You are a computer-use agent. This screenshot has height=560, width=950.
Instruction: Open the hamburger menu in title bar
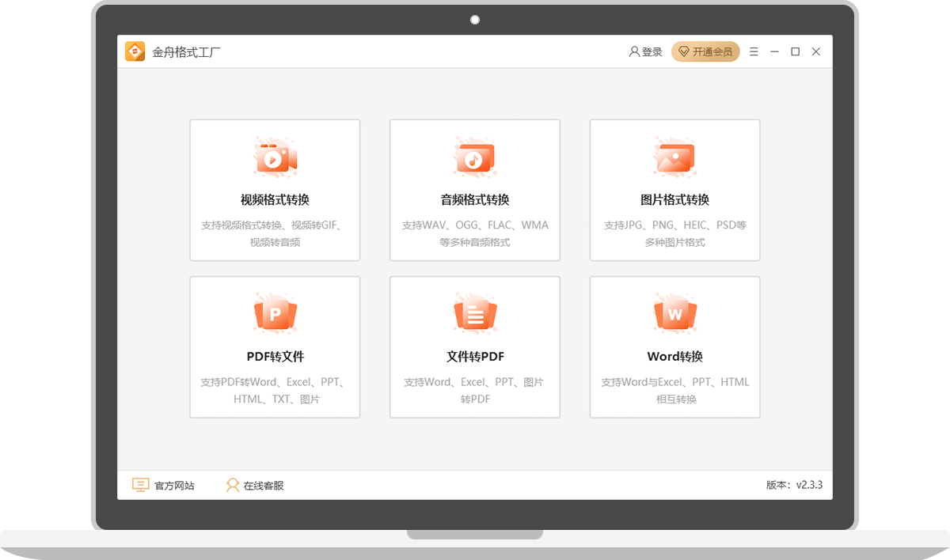[x=754, y=51]
